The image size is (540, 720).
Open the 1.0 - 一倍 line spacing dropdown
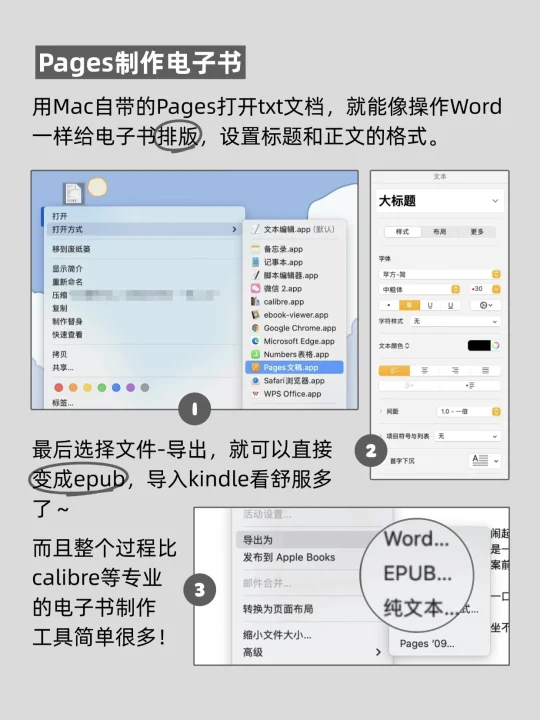[x=468, y=411]
